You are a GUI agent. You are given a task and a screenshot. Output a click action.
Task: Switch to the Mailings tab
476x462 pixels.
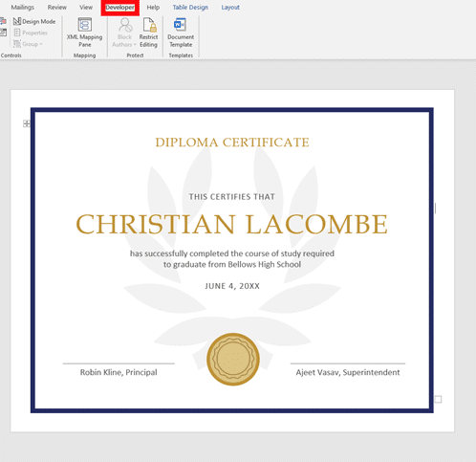[x=23, y=7]
